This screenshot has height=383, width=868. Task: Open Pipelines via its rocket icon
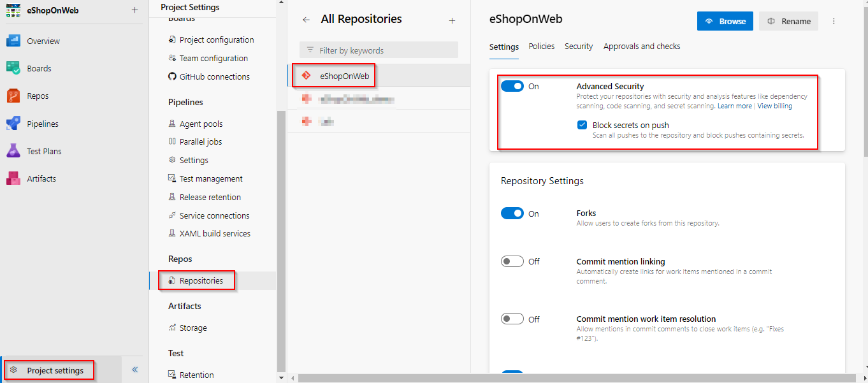[x=13, y=124]
